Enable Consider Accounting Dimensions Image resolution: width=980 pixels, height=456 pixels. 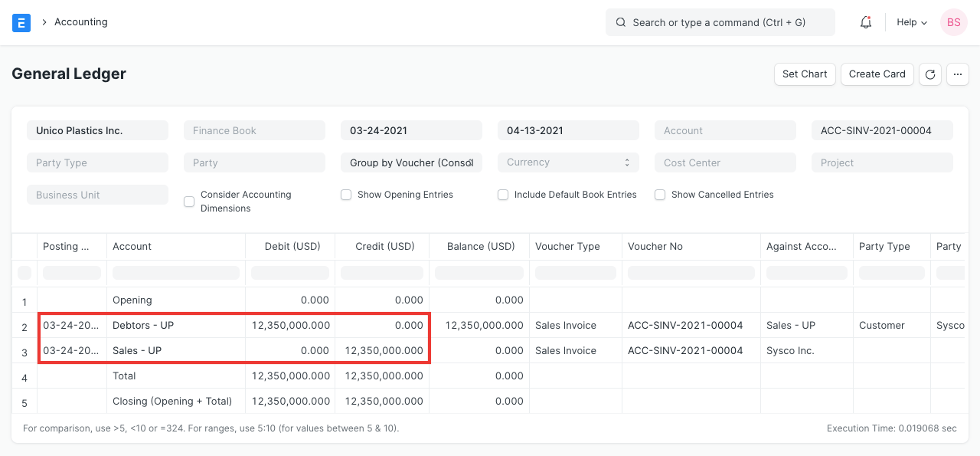click(188, 201)
